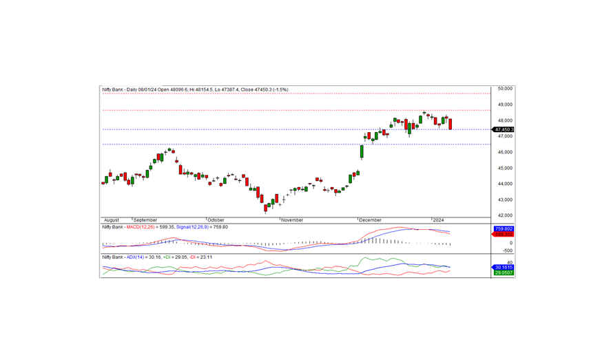Click the September label on the time axis
Screen dimensions: 611x364
[x=145, y=219]
